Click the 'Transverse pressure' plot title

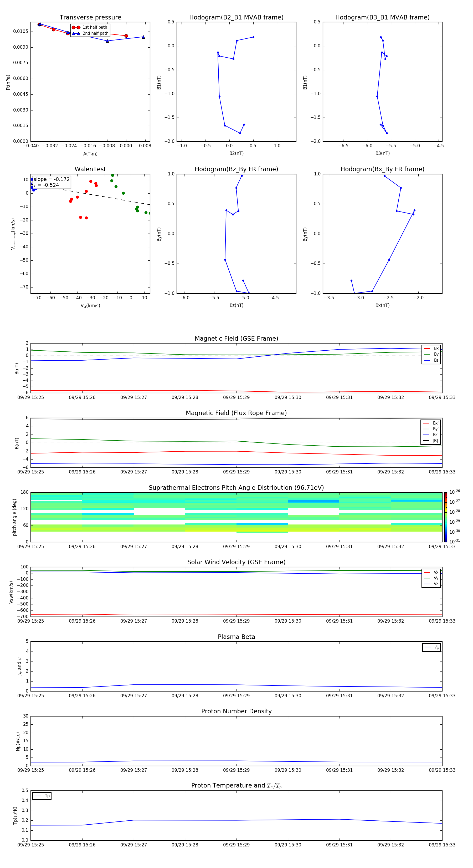pyautogui.click(x=90, y=17)
